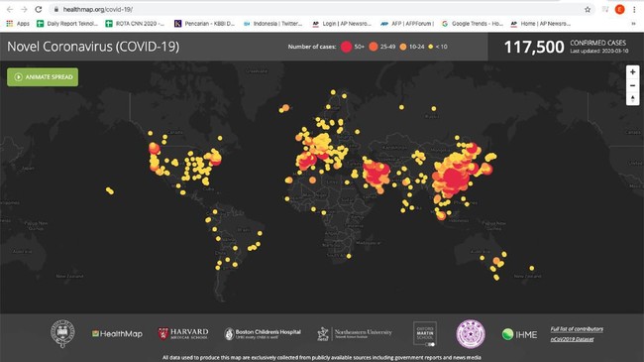Open the Google Trends bookmark
This screenshot has height=362, width=644.
tap(473, 24)
